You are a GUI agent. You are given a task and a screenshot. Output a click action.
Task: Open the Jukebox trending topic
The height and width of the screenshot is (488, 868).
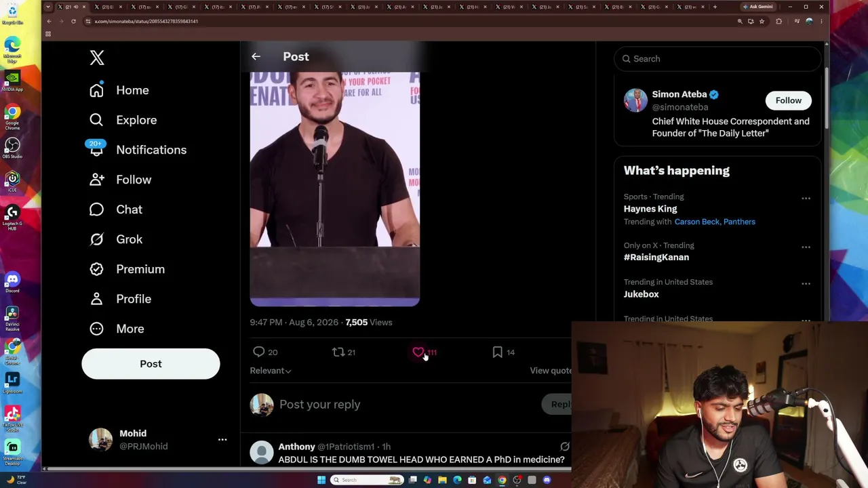coord(642,294)
